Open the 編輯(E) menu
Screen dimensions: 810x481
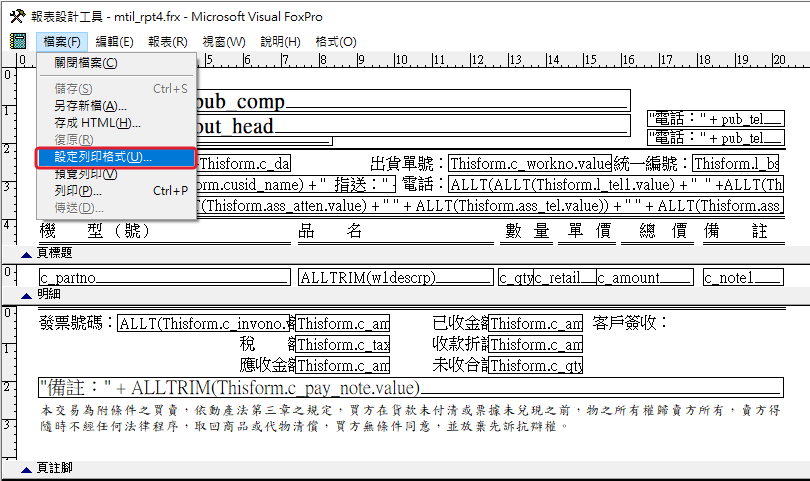pyautogui.click(x=115, y=42)
